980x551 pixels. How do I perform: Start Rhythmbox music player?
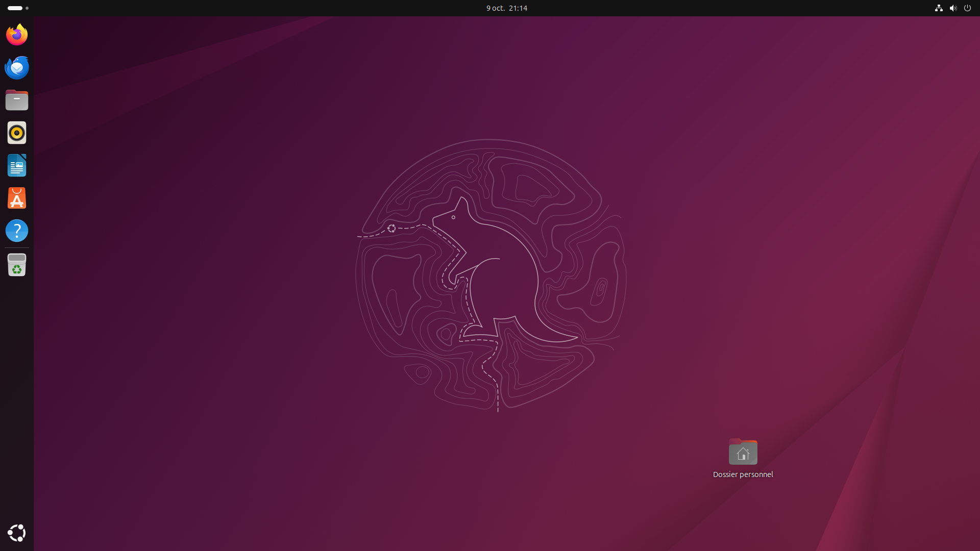[17, 133]
